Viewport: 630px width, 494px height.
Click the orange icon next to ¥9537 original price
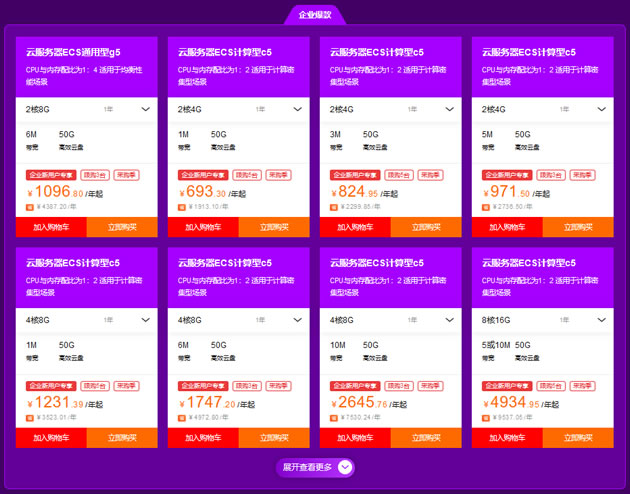click(485, 418)
